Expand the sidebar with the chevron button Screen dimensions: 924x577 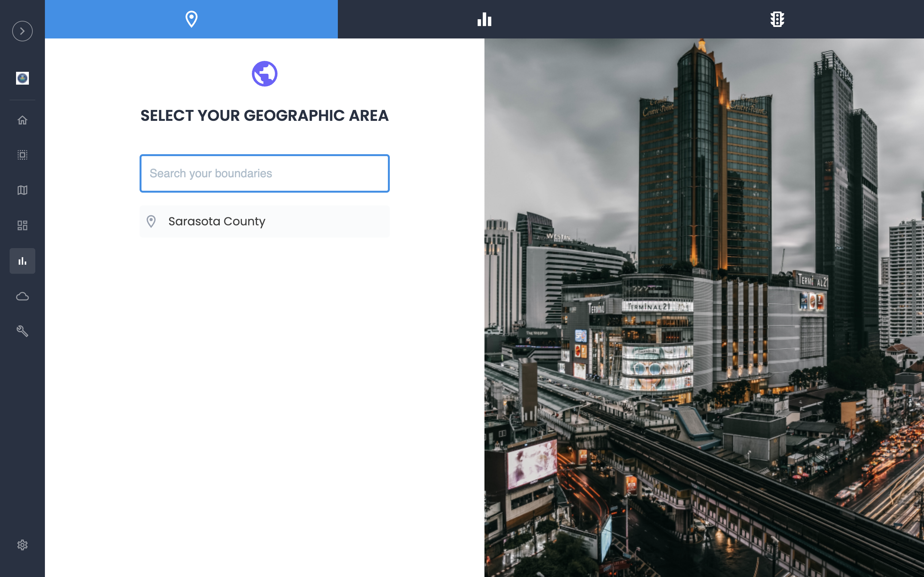(x=22, y=31)
